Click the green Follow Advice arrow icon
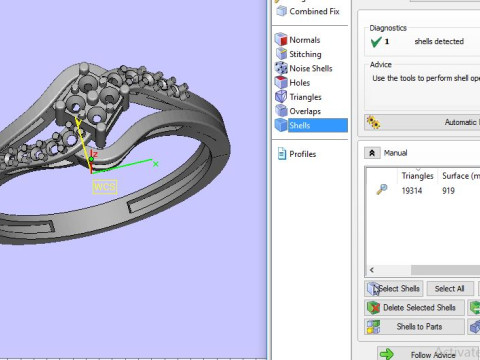Screen dimensions: 480x360 pyautogui.click(x=387, y=354)
